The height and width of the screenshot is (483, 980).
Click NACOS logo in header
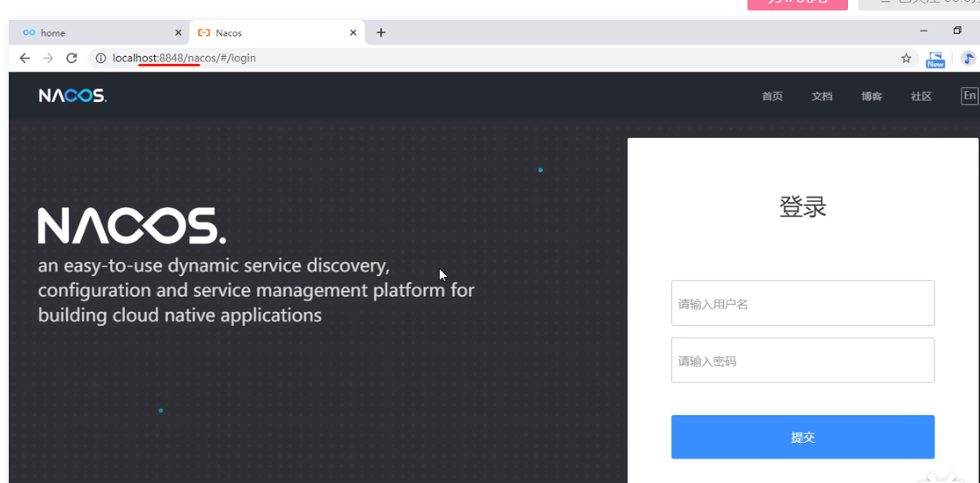73,95
